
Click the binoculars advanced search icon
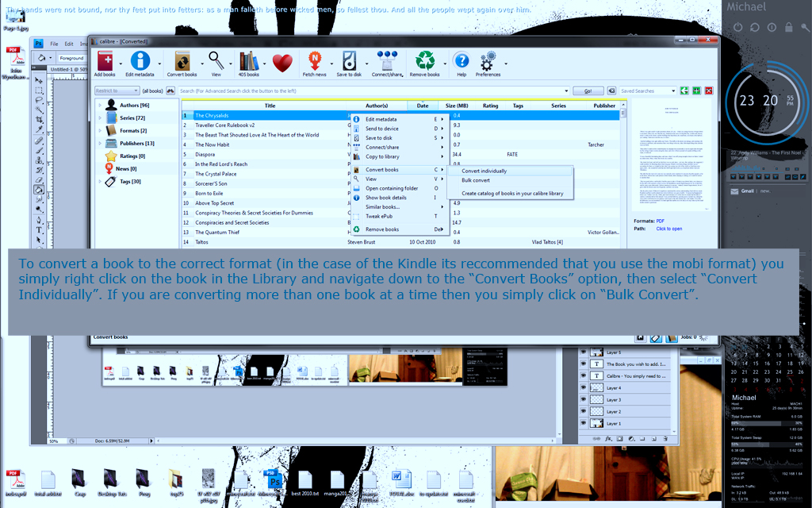[x=170, y=90]
